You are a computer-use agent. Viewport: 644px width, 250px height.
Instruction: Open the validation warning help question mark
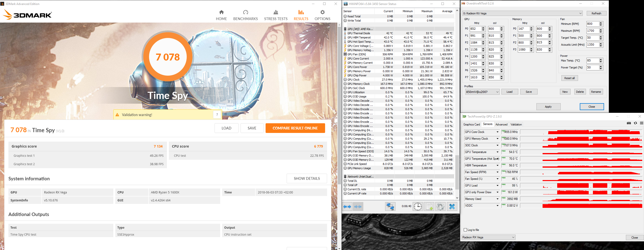click(x=217, y=115)
